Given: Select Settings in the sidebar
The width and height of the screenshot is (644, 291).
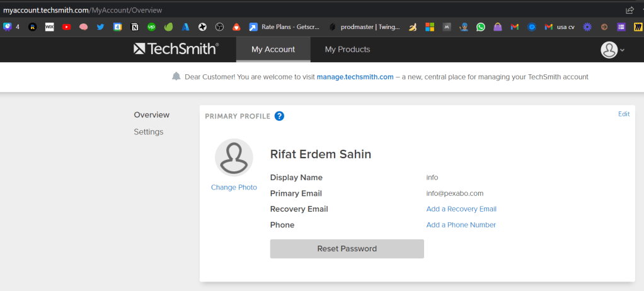Looking at the screenshot, I should pyautogui.click(x=149, y=132).
